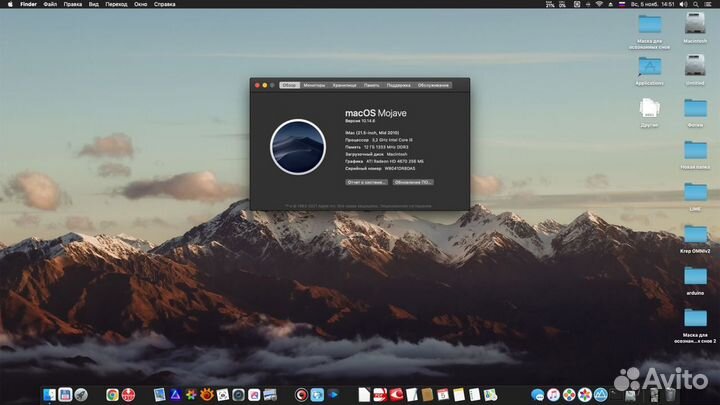Screen dimensions: 720x405
Task: Open the Apple menu
Action: click(x=10, y=4)
